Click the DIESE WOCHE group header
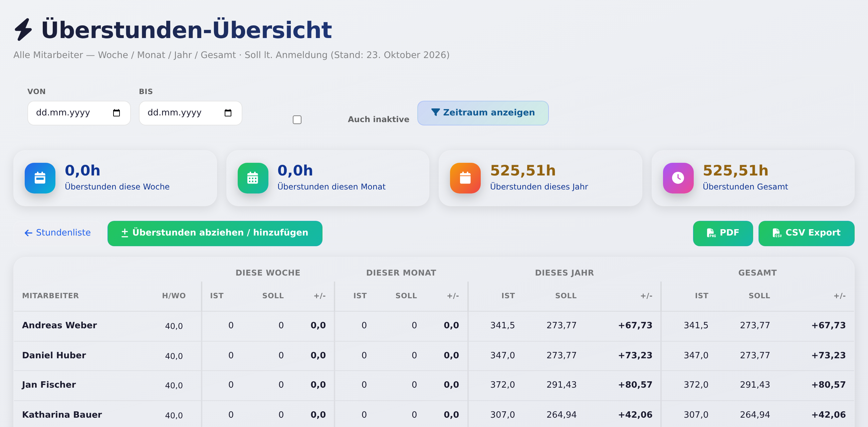 click(268, 273)
